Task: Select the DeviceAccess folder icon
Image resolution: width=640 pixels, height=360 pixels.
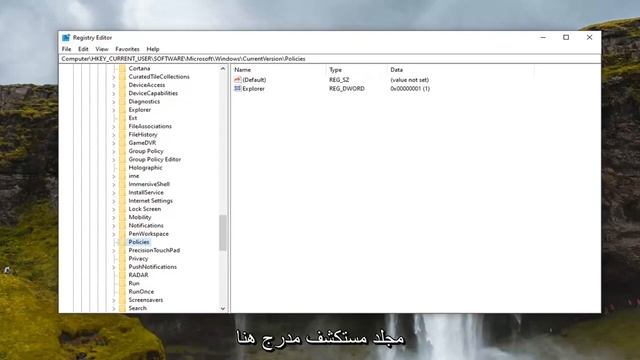Action: click(x=122, y=85)
